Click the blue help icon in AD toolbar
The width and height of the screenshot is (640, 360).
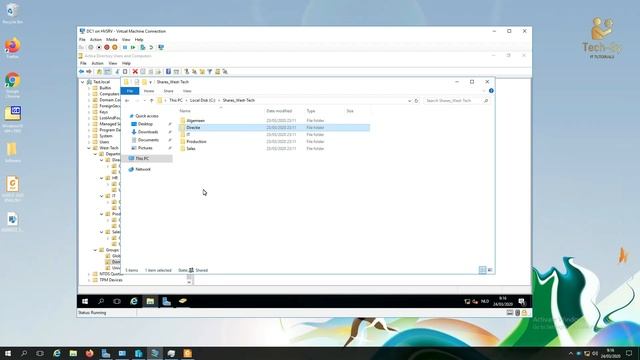[168, 71]
